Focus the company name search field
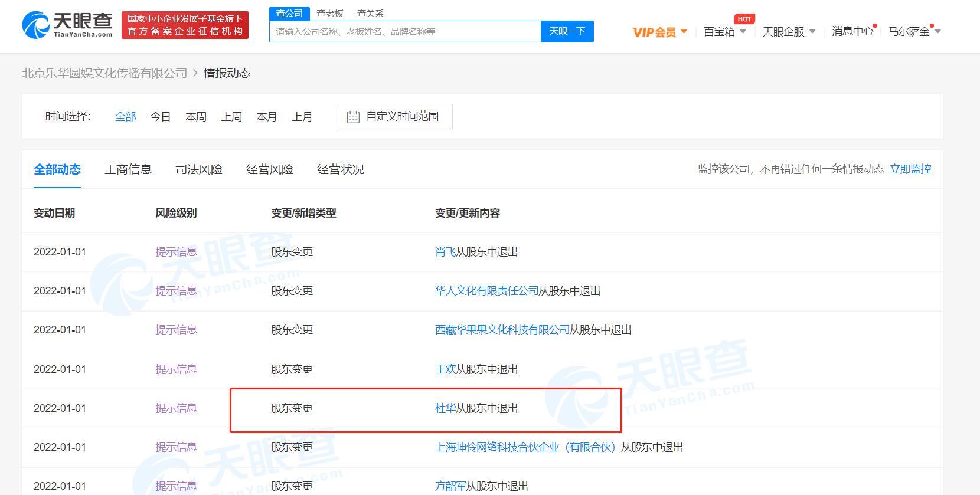The height and width of the screenshot is (495, 980). pos(405,31)
